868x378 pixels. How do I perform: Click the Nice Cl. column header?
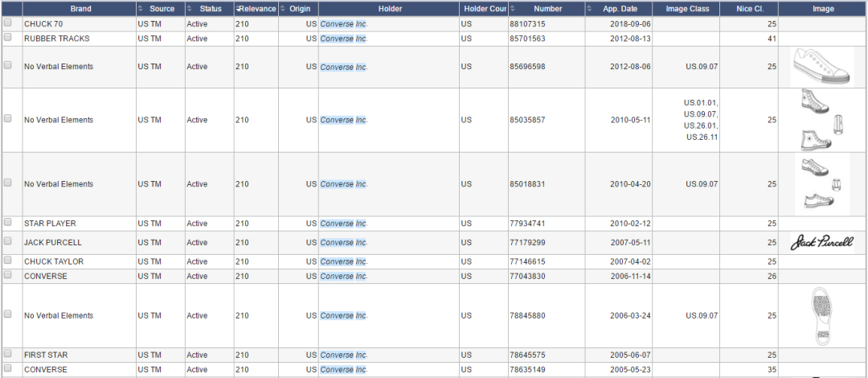(750, 9)
